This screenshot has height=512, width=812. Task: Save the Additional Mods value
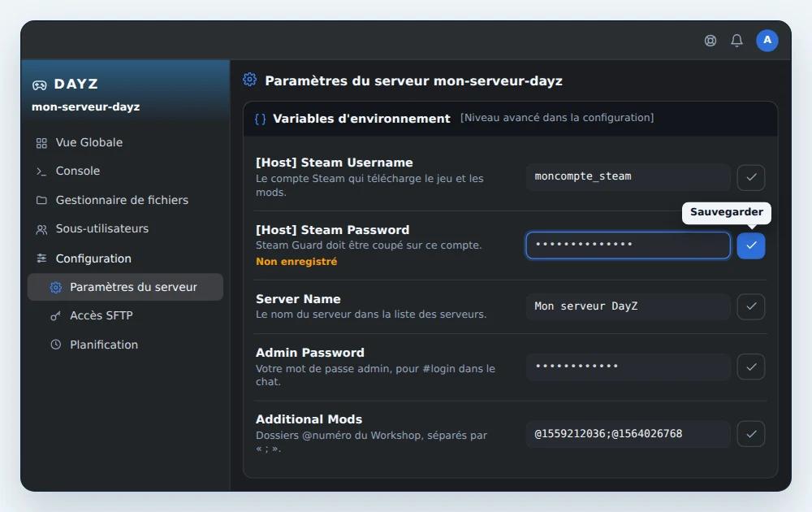click(x=751, y=434)
